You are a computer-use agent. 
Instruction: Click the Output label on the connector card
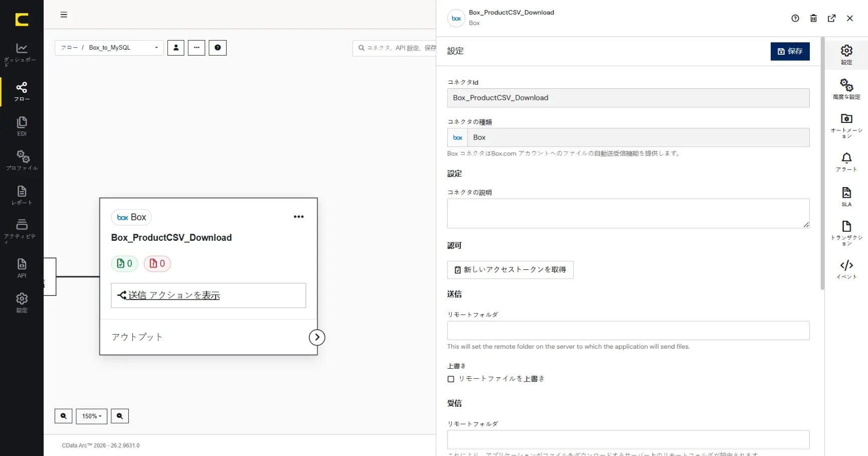tap(137, 337)
